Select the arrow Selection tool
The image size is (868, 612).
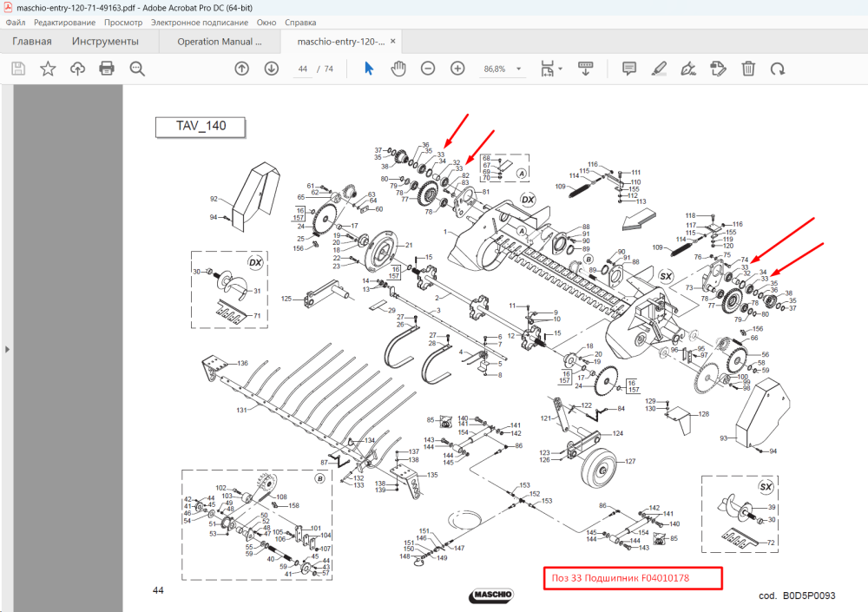pyautogui.click(x=369, y=69)
